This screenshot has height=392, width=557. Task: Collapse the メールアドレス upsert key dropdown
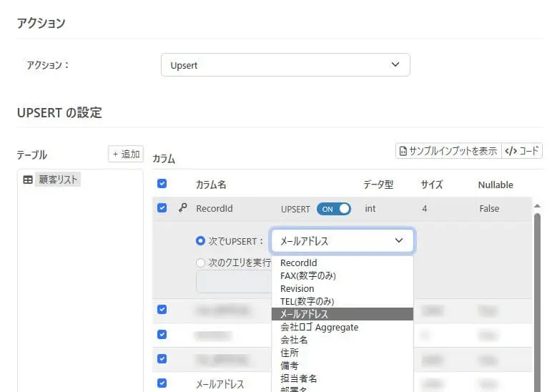click(x=342, y=240)
